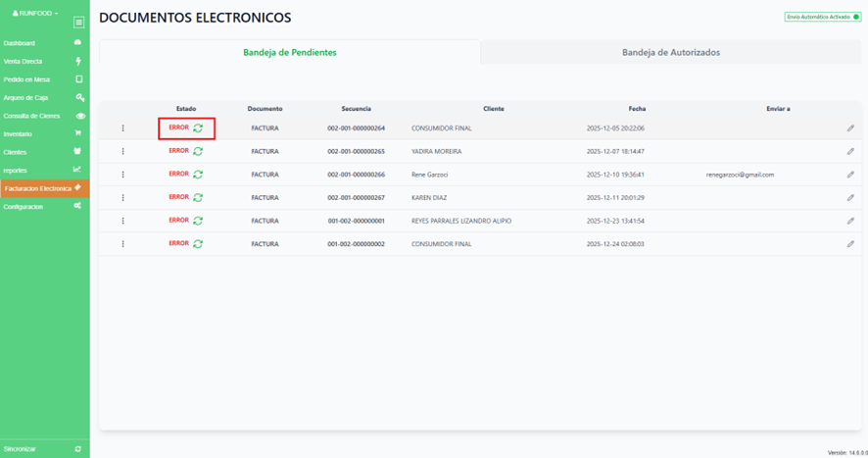Image resolution: width=868 pixels, height=458 pixels.
Task: Select Facturacion Electronica menu item
Action: [43, 188]
